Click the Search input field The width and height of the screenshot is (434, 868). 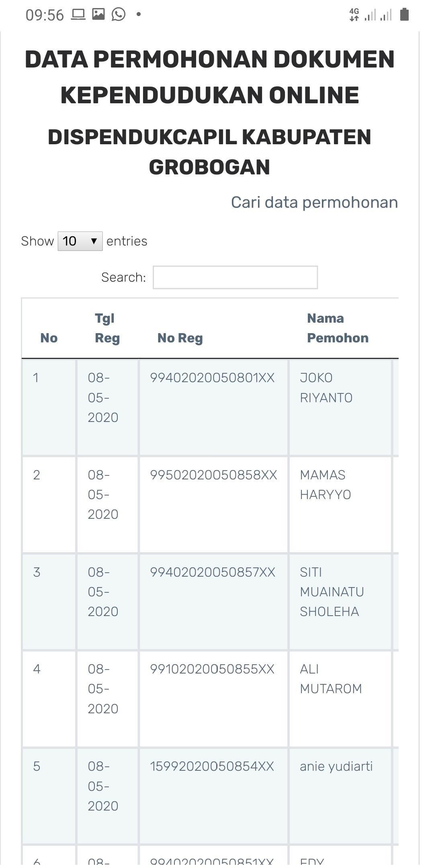click(x=235, y=277)
